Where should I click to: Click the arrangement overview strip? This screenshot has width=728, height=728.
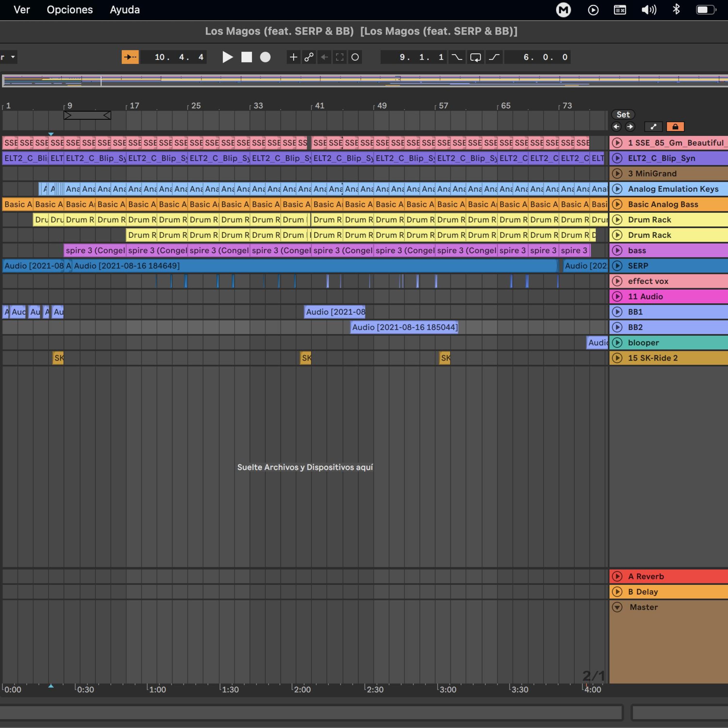pos(365,81)
